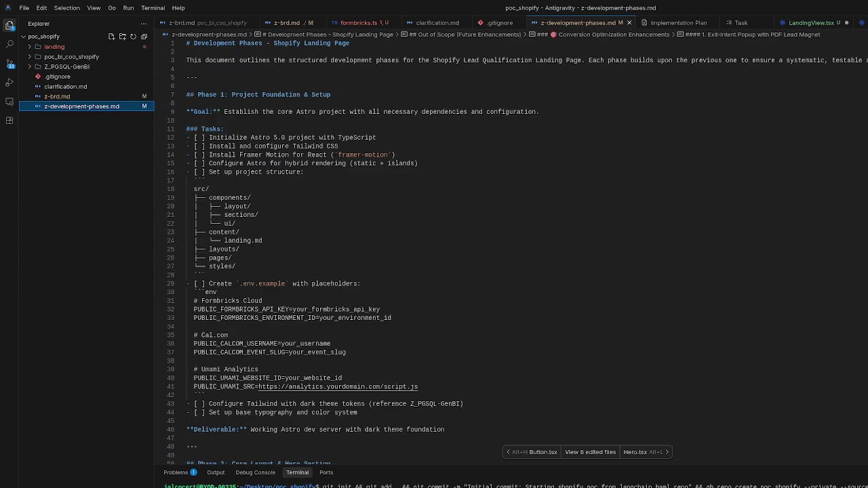
Task: Click the next edit arrow beside Hero.tsx
Action: click(667, 452)
